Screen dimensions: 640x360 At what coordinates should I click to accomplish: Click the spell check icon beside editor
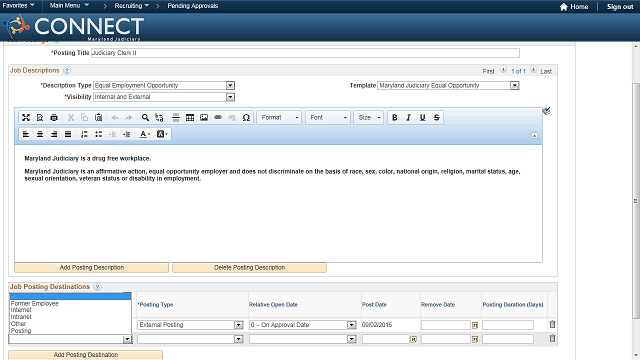tap(547, 111)
